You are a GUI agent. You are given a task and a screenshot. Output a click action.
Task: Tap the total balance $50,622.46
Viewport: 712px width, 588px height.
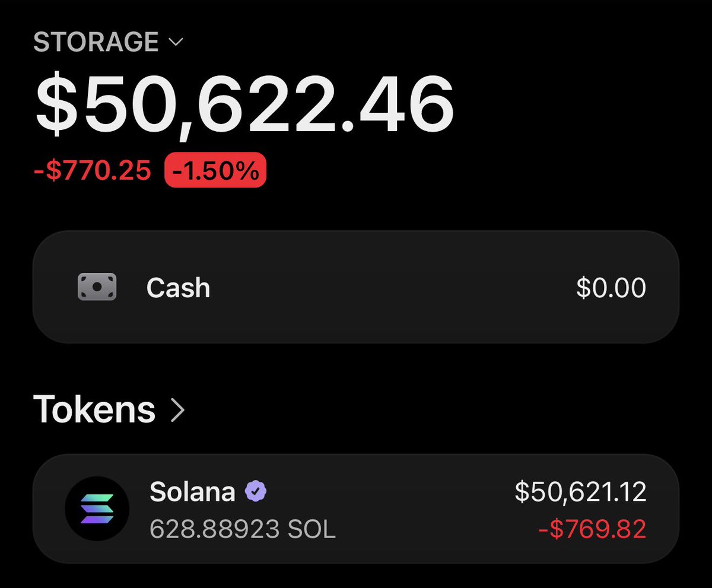coord(245,106)
